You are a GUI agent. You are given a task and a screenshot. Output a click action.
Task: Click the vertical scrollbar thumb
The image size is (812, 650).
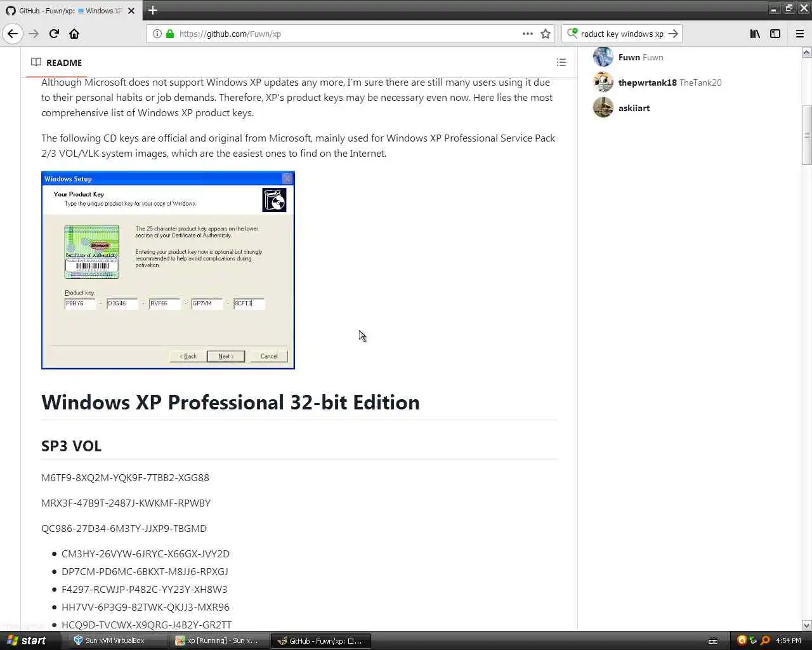tap(806, 135)
